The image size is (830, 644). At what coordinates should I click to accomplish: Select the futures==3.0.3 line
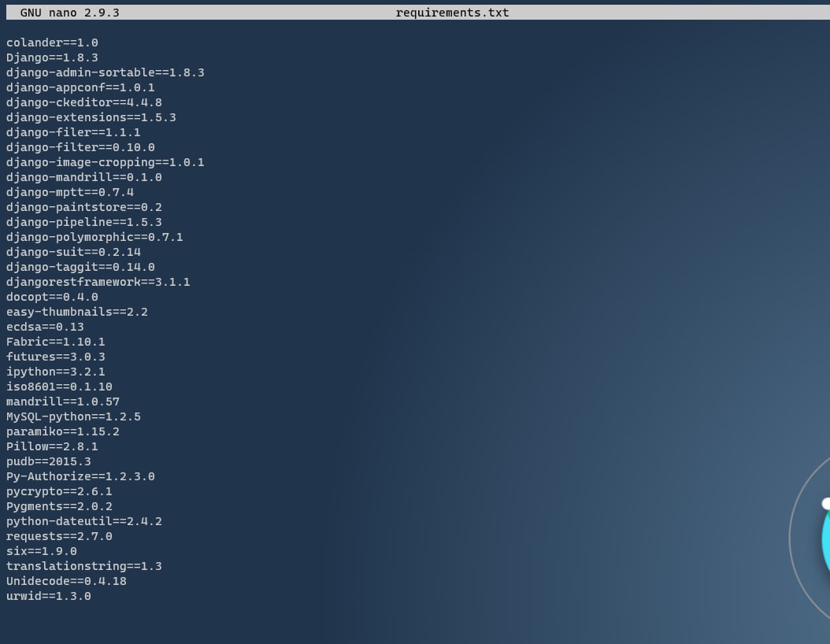click(x=56, y=357)
